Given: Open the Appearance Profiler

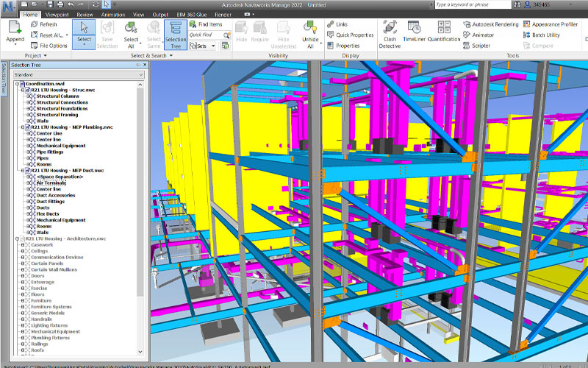Looking at the screenshot, I should point(550,24).
